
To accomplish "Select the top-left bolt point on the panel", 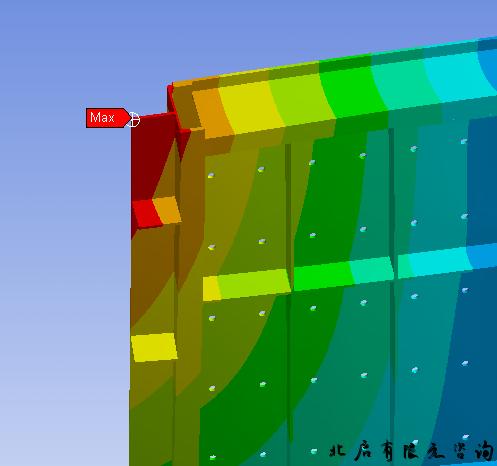I will click(211, 175).
